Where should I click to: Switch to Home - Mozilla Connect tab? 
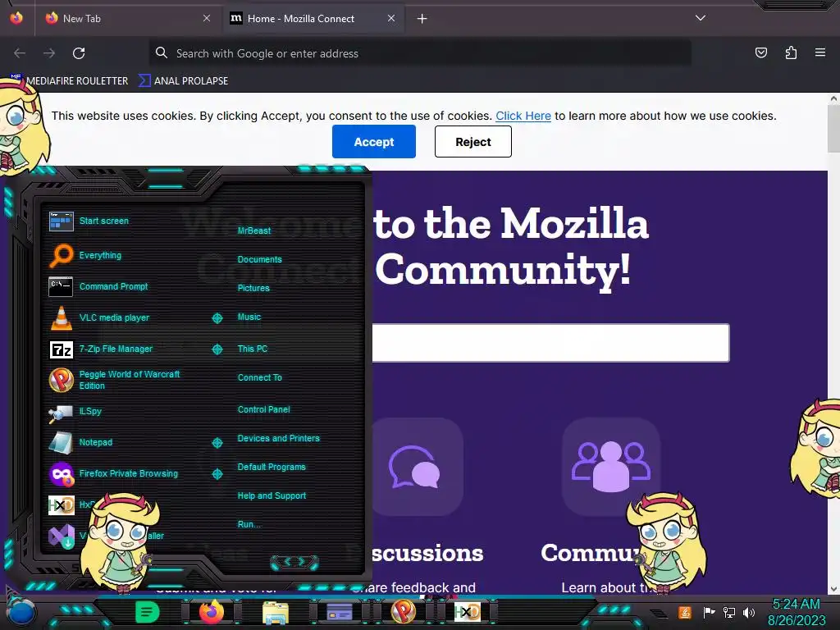313,19
